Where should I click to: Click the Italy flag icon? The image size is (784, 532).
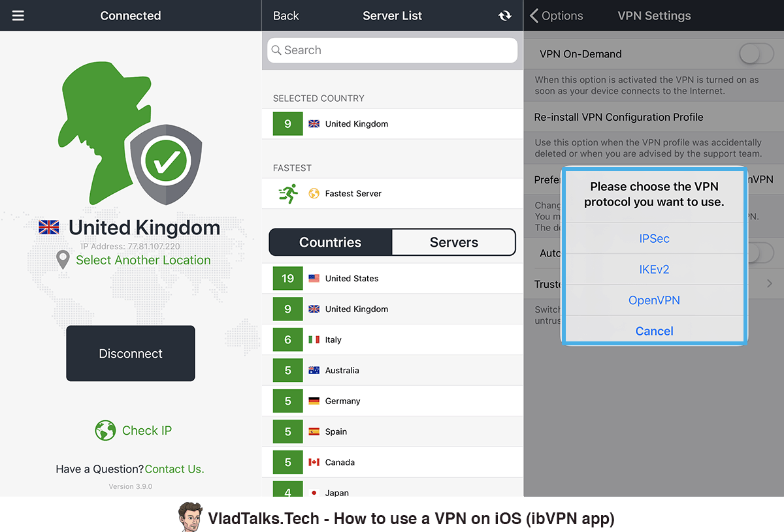tap(314, 339)
